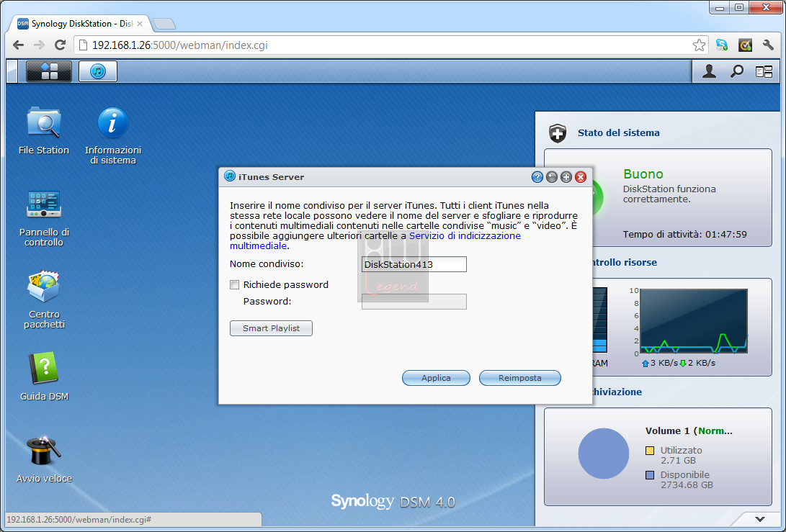This screenshot has height=532, width=786.
Task: Open Informazioni di sistema desktop icon
Action: pyautogui.click(x=113, y=135)
